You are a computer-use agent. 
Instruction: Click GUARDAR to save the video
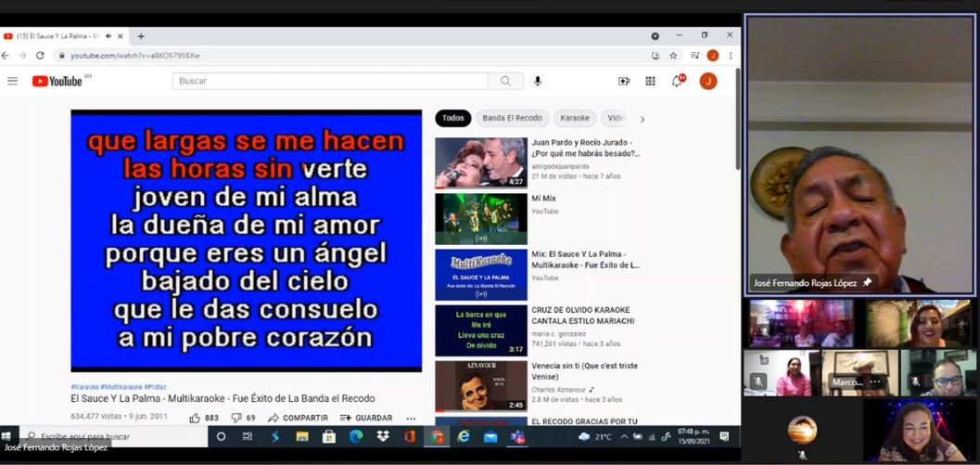pos(366,418)
